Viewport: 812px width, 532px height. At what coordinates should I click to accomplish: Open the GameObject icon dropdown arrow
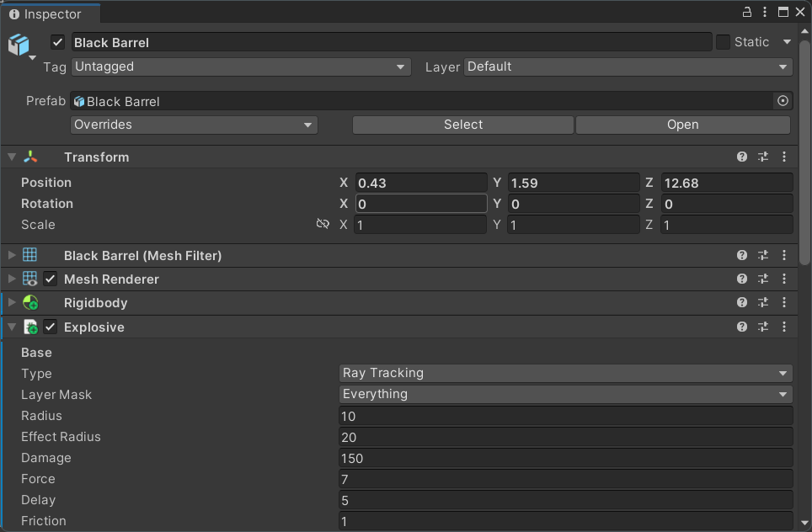point(32,57)
